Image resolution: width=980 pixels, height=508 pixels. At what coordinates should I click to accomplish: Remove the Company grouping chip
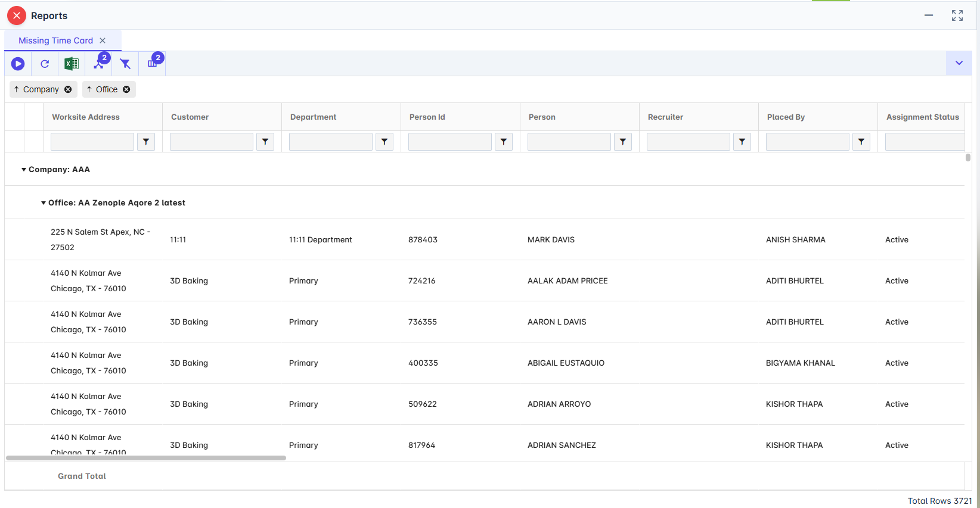coord(68,89)
